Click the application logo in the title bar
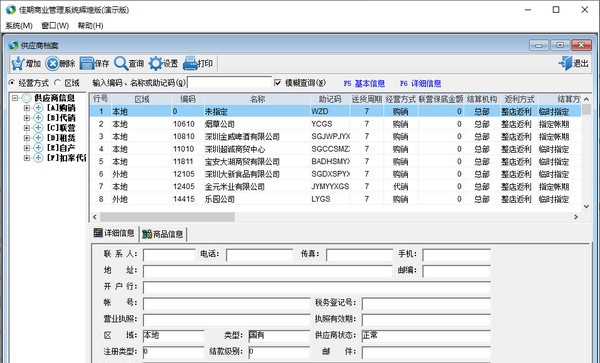 tap(11, 10)
